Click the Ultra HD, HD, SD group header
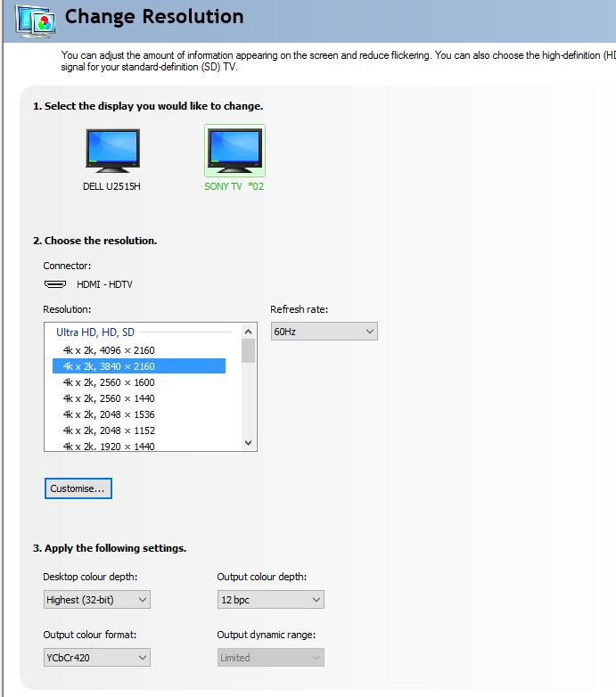616x697 pixels. [95, 332]
